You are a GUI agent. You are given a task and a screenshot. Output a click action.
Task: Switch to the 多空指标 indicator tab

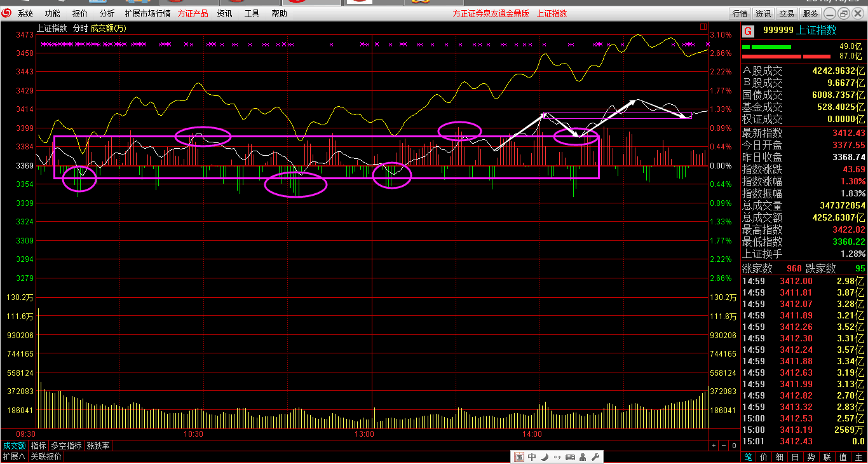tap(66, 446)
